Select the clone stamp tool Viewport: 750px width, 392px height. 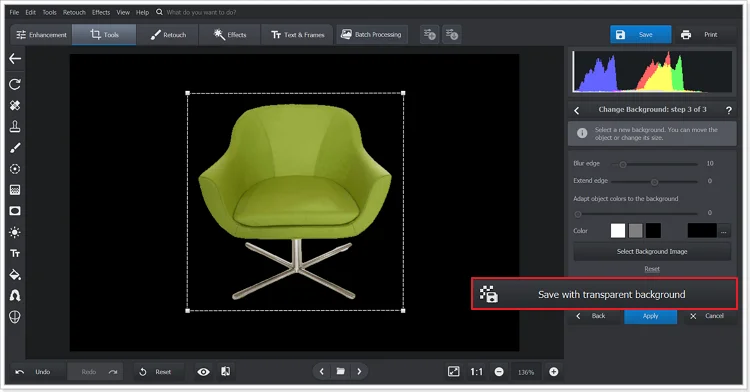pos(15,127)
